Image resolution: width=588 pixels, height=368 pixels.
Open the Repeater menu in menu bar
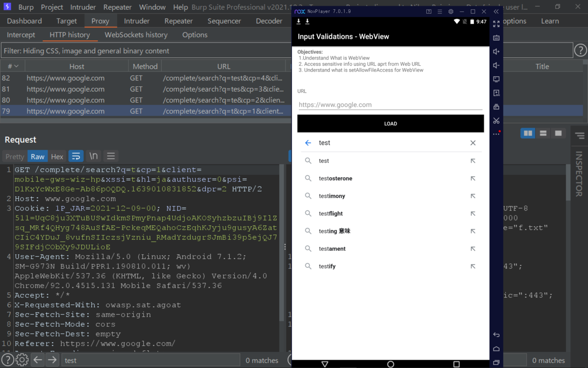tap(118, 7)
